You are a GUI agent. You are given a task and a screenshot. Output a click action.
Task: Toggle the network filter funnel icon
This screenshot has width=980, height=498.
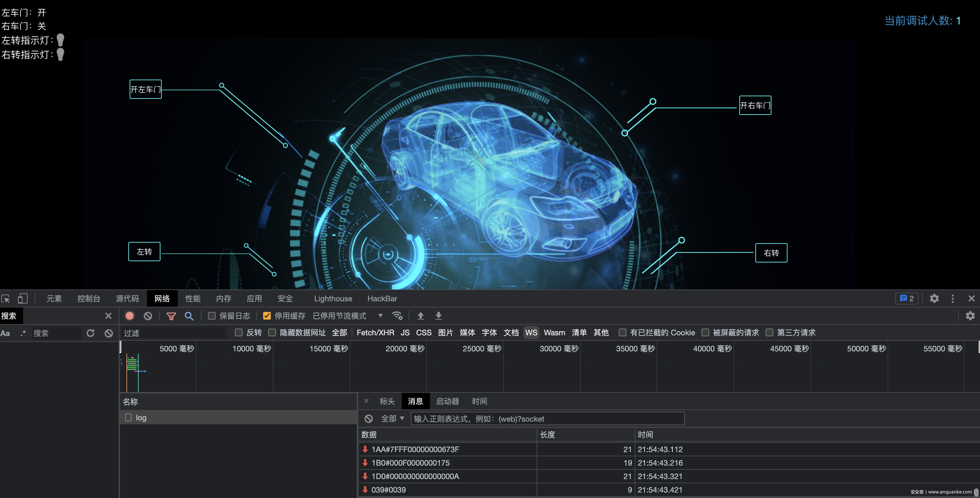click(x=171, y=316)
